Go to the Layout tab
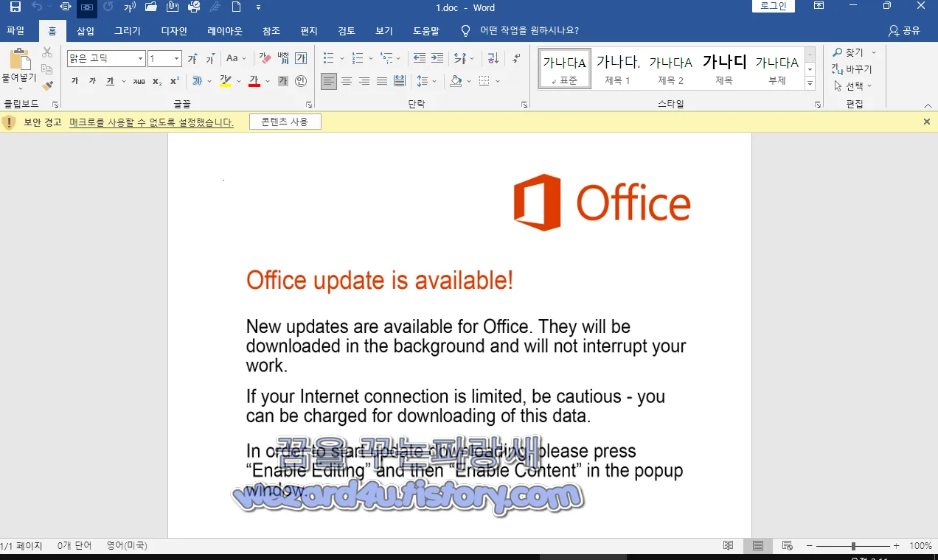 pos(225,31)
